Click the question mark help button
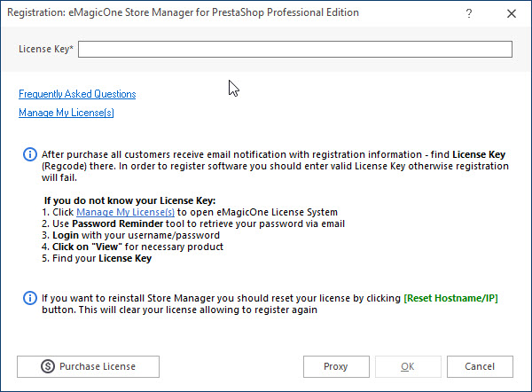Screen dimensions: 532x392 pyautogui.click(x=469, y=13)
